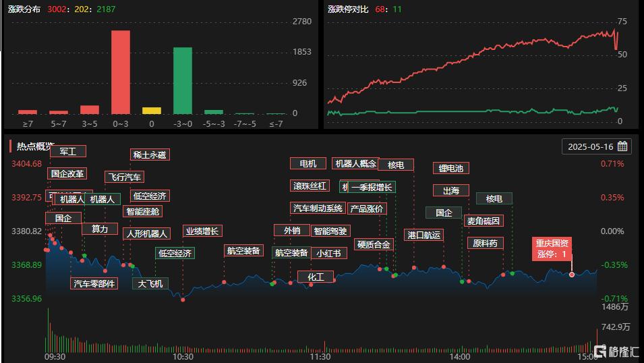
Task: Click the 重庆国资 涨停 tooltip
Action: (552, 249)
